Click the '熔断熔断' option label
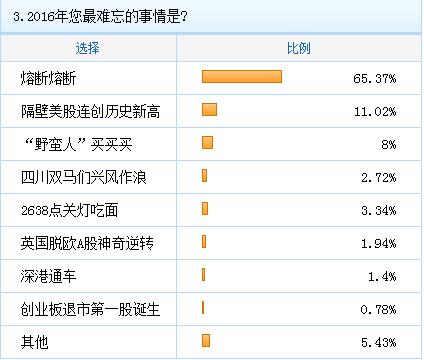 coord(49,78)
